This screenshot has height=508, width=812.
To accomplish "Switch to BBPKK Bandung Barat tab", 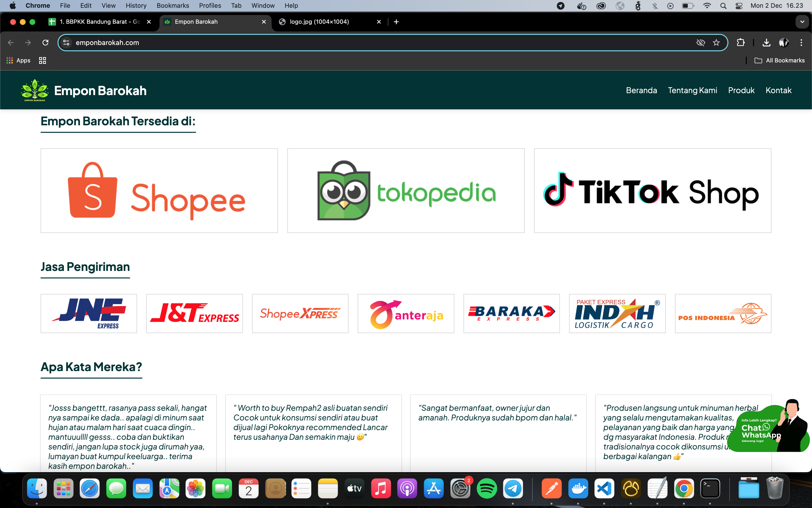I will 100,22.
